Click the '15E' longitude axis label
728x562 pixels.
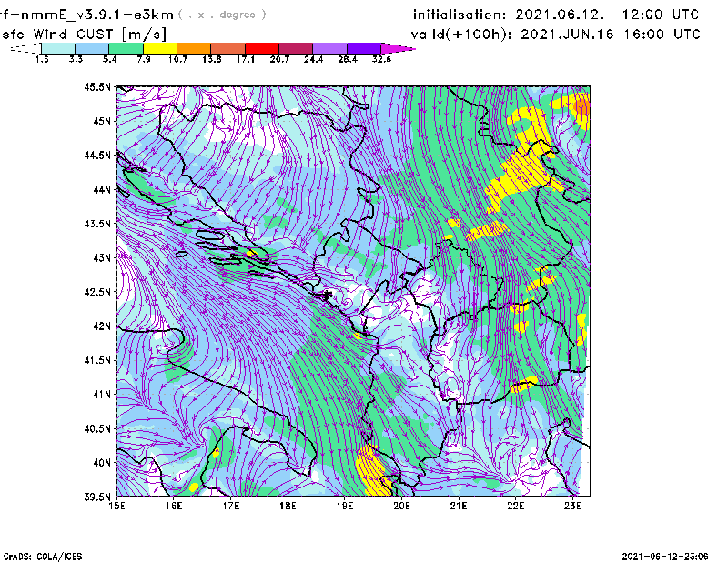(116, 506)
